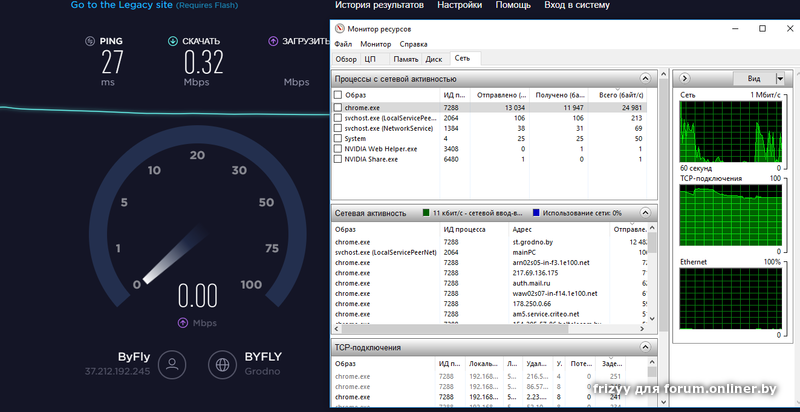800x412 pixels.
Task: Click the BYFLY Grodno server globe icon
Action: pos(222,363)
